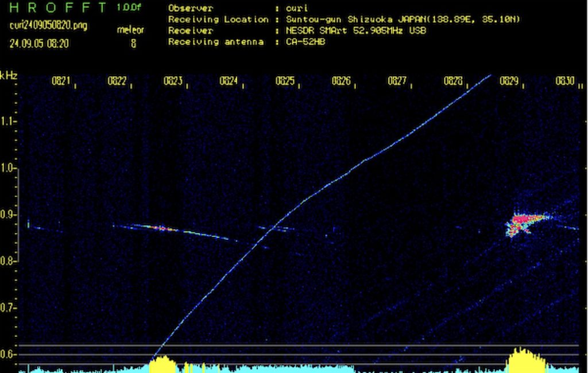Select the 0823 time marker
This screenshot has width=588, height=373.
coord(173,81)
